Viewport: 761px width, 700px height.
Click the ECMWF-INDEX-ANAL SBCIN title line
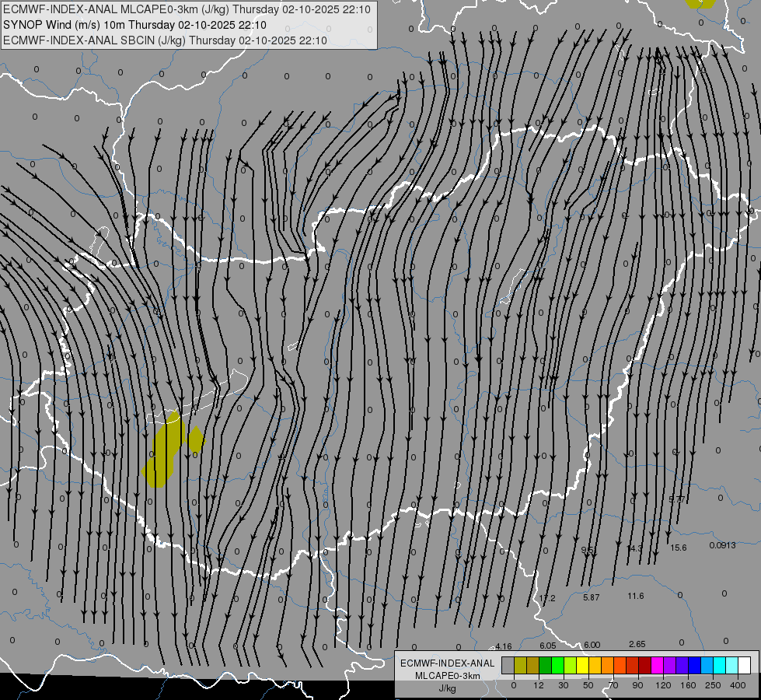[165, 40]
